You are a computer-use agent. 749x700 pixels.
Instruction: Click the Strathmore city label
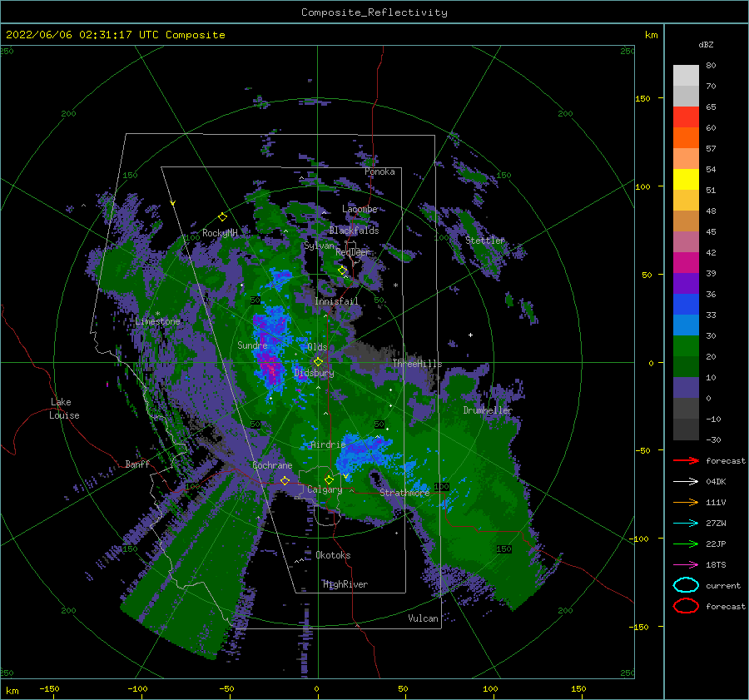point(404,493)
